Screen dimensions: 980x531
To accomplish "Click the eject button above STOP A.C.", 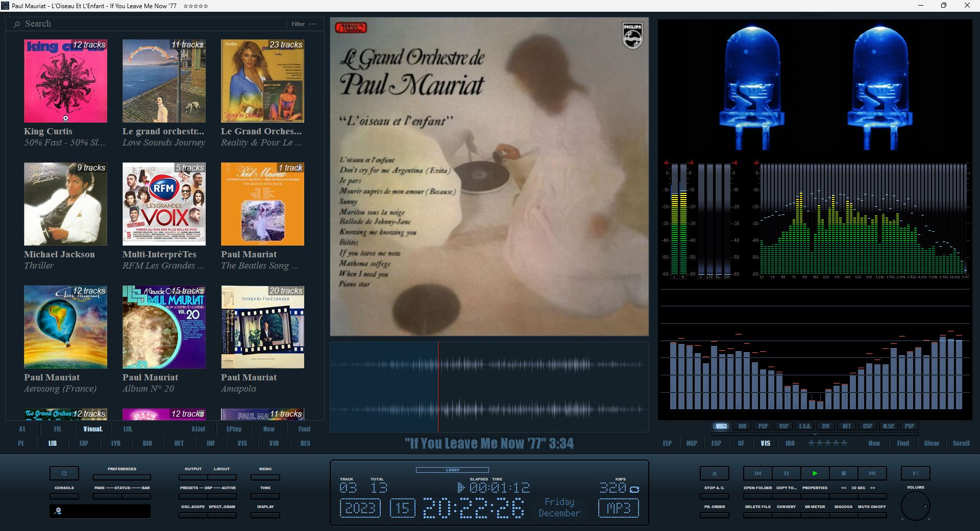I will (x=714, y=473).
